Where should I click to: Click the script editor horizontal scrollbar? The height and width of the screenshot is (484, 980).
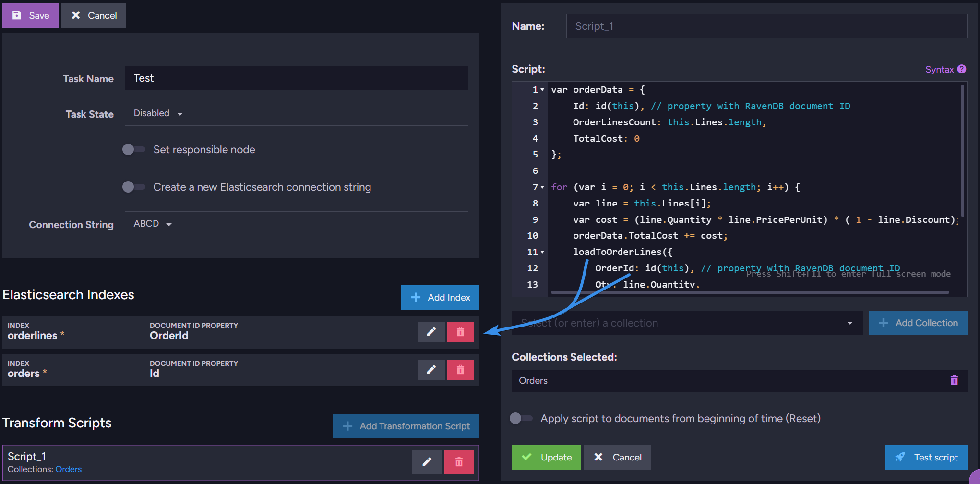(750, 292)
